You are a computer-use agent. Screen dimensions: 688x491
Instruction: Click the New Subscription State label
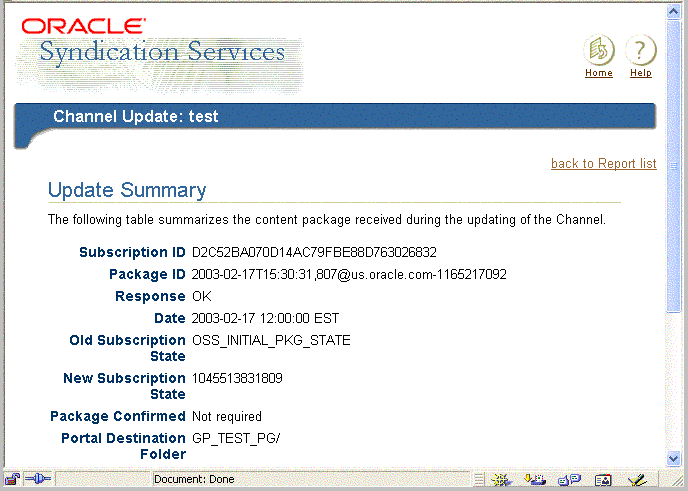(x=124, y=386)
